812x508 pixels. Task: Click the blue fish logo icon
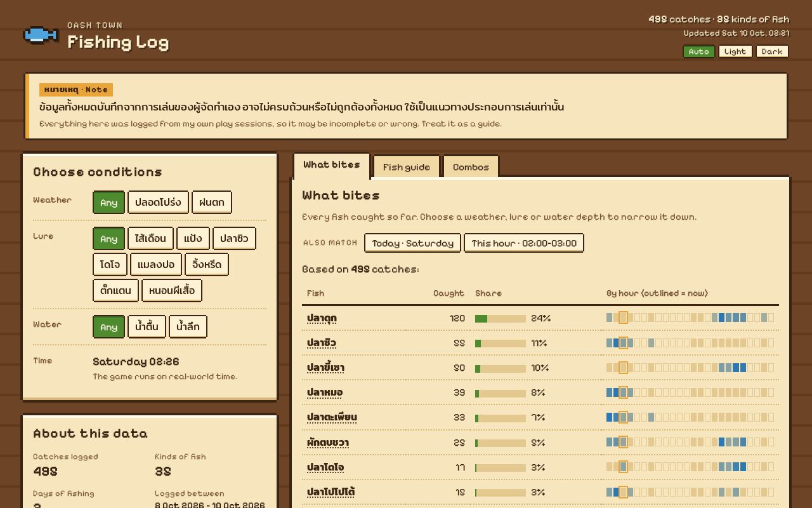pyautogui.click(x=41, y=35)
